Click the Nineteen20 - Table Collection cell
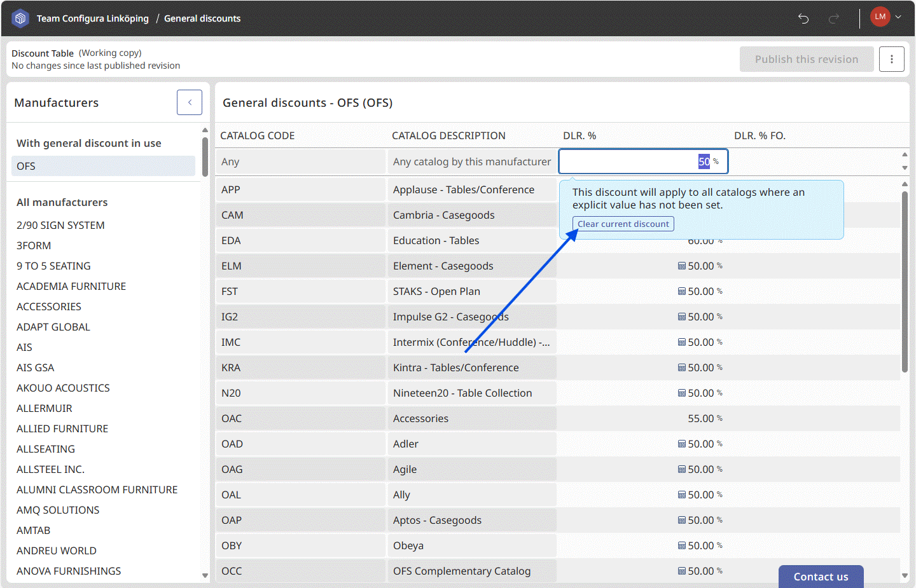916x588 pixels. pyautogui.click(x=471, y=393)
